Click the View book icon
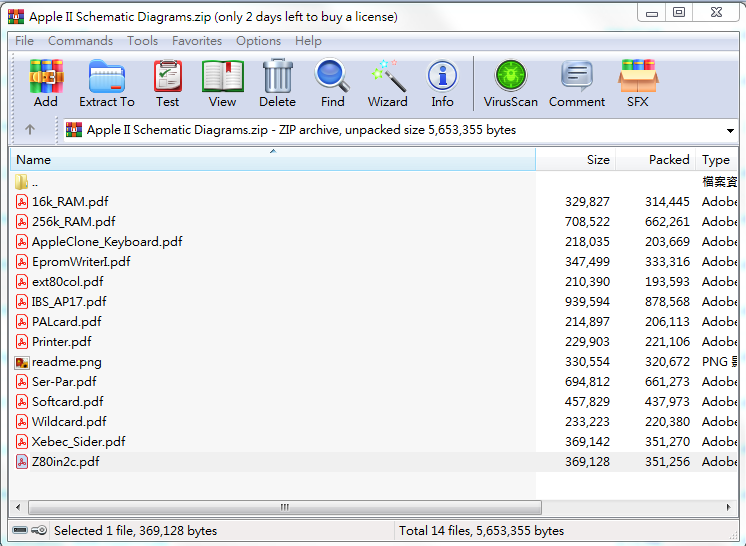 (x=222, y=76)
